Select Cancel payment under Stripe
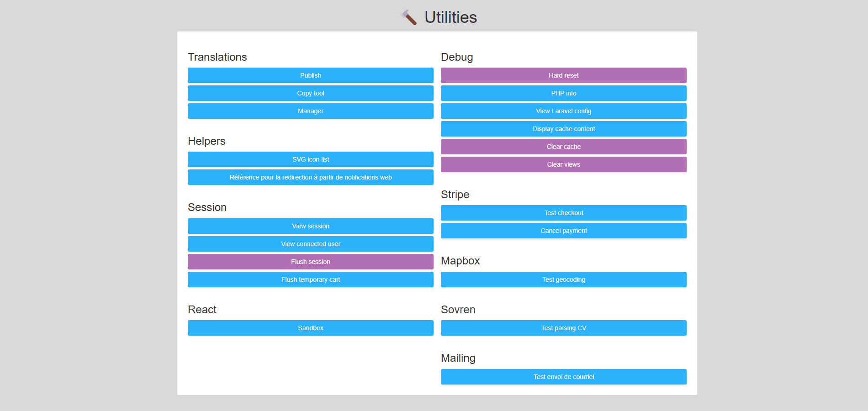The image size is (868, 411). tap(563, 231)
